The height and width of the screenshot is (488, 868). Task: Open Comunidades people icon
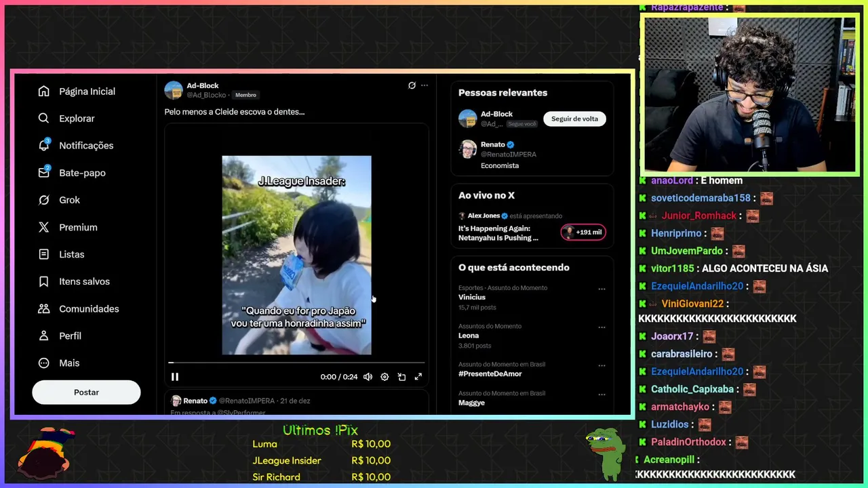click(43, 308)
